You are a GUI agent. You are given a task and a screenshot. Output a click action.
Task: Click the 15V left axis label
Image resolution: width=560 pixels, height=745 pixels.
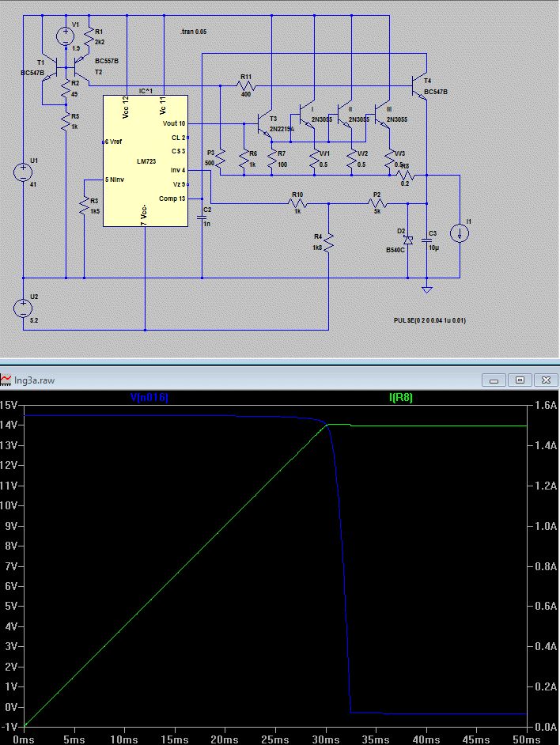9,405
